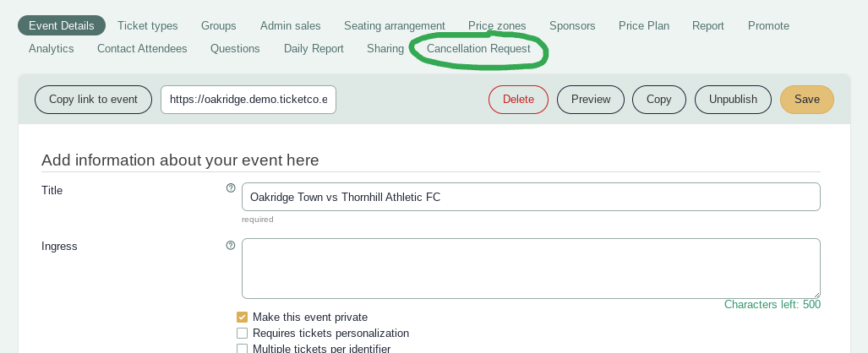868x353 pixels.
Task: Click inside the Ingress text area
Action: 531,269
